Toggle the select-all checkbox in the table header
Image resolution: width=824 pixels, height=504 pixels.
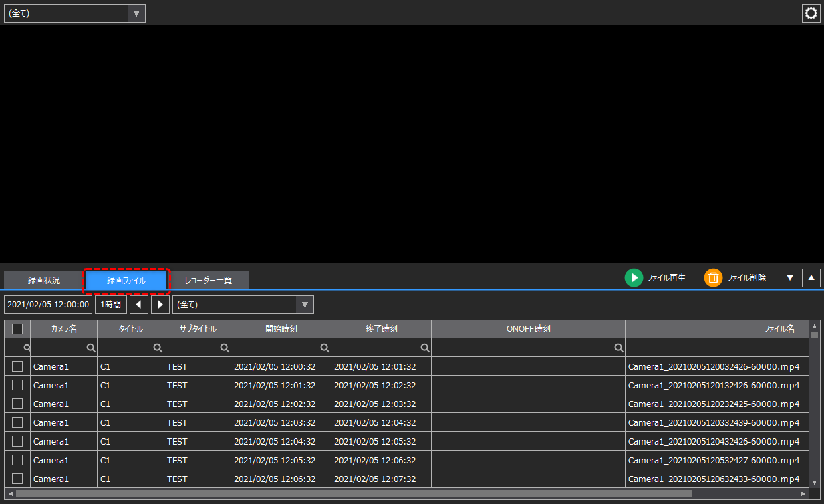[17, 328]
